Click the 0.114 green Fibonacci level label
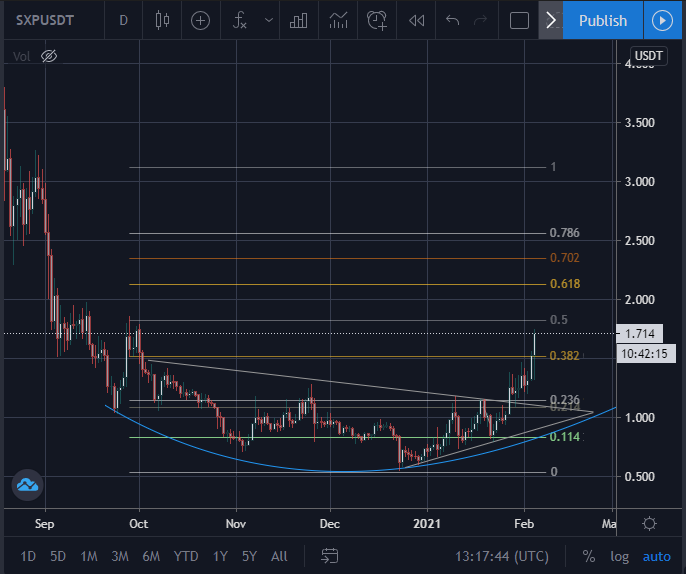The image size is (686, 574). coord(564,437)
